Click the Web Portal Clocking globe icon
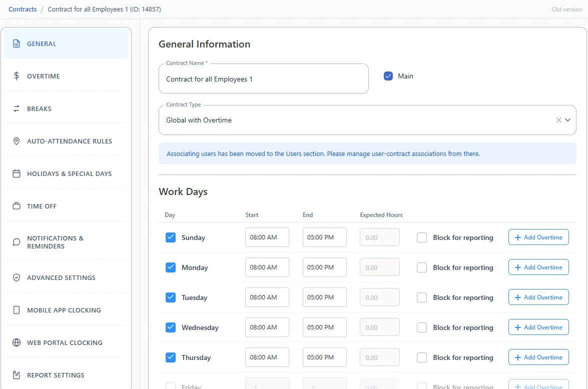Image resolution: width=588 pixels, height=389 pixels. coord(17,342)
